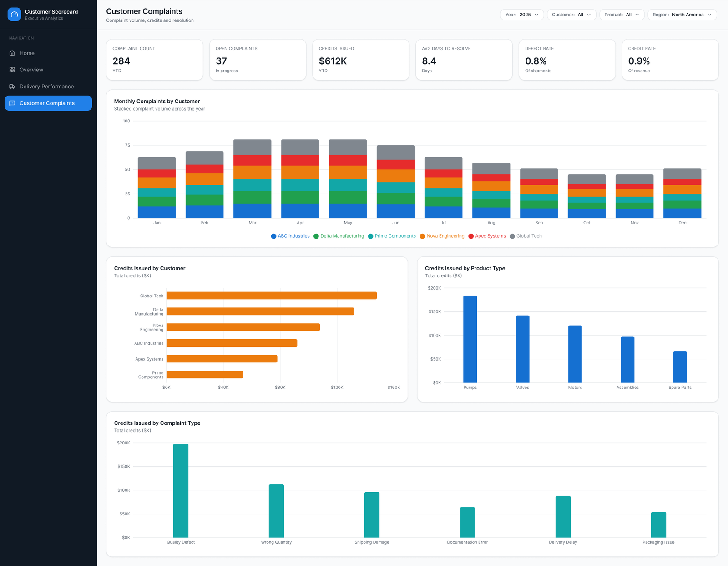Image resolution: width=728 pixels, height=566 pixels.
Task: Toggle the Delta Manufacturing series in the legend
Action: click(339, 236)
